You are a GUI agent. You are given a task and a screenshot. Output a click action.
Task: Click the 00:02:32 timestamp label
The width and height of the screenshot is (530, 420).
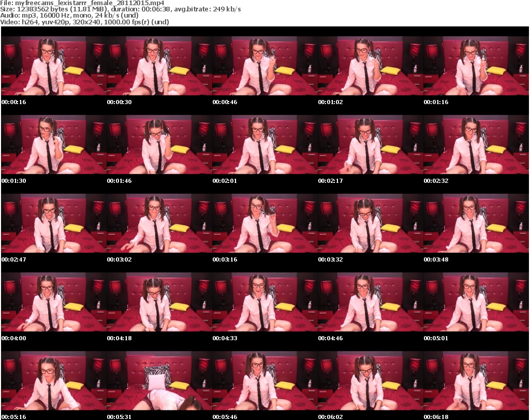(x=436, y=181)
